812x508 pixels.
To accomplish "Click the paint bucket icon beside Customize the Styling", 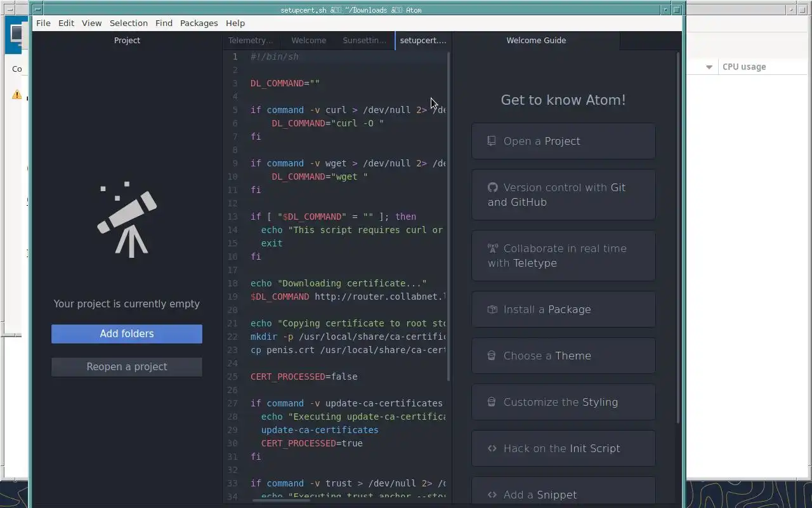I will coord(491,402).
